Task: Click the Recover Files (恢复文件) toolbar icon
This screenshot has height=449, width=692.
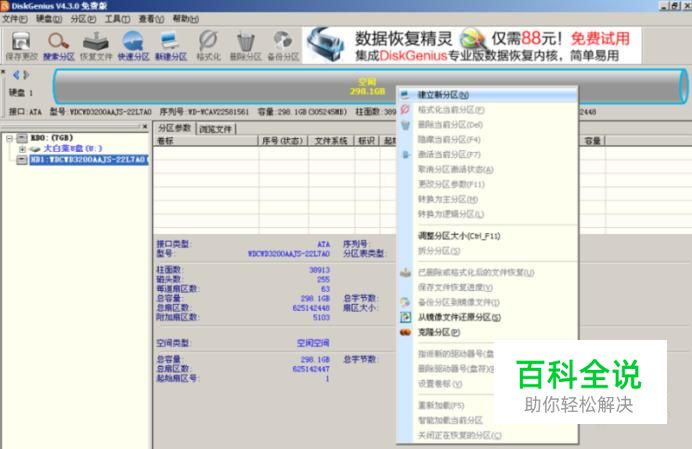Action: [96, 46]
